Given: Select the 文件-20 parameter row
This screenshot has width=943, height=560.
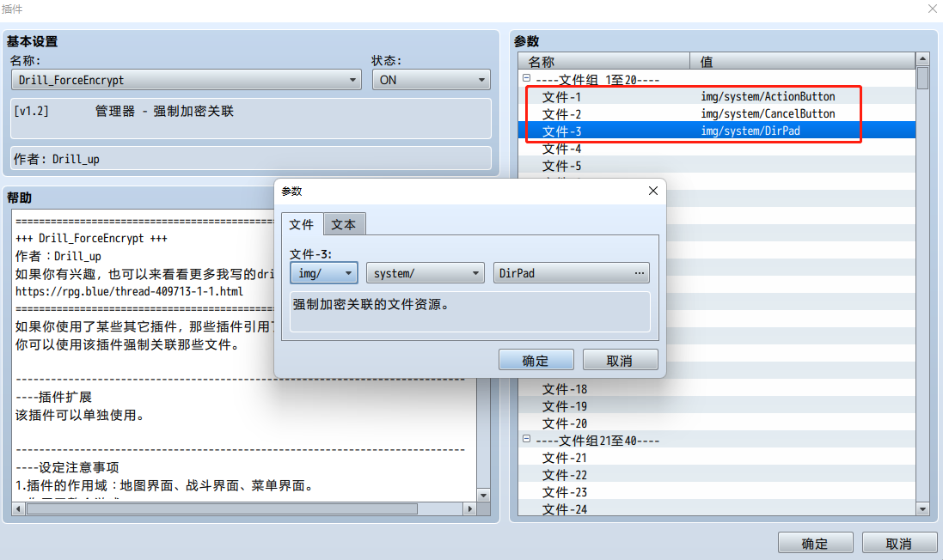Looking at the screenshot, I should [x=717, y=423].
